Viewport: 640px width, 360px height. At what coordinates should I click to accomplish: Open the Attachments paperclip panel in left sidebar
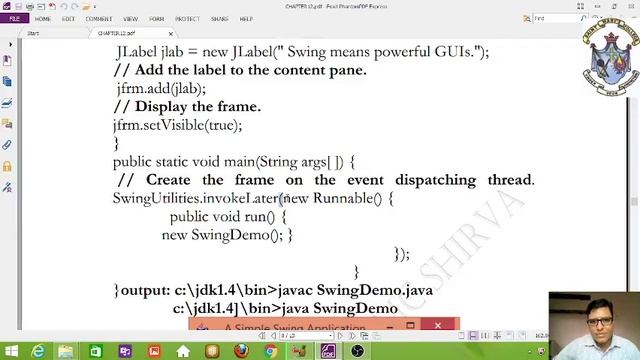click(x=7, y=145)
